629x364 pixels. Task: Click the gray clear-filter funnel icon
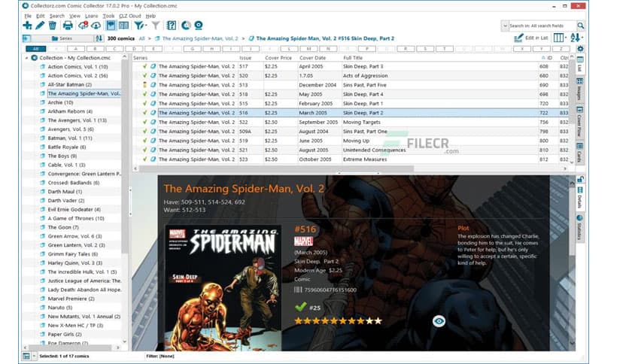[156, 26]
